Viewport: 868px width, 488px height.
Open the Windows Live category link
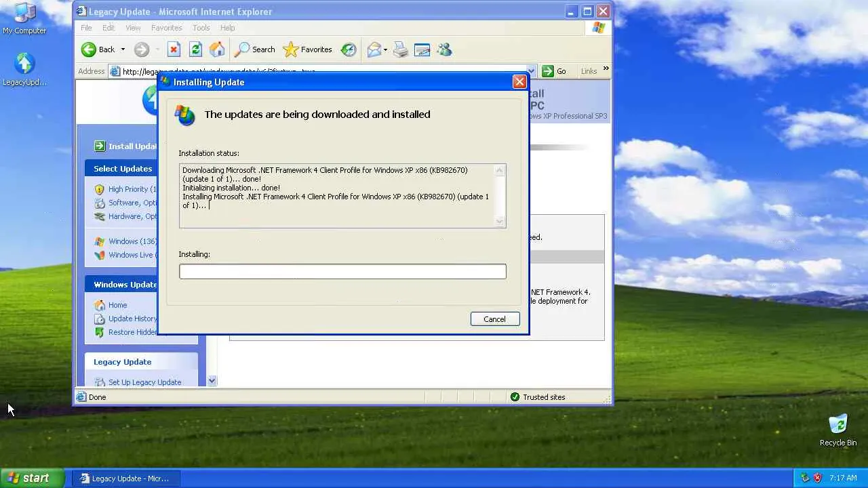coord(132,255)
